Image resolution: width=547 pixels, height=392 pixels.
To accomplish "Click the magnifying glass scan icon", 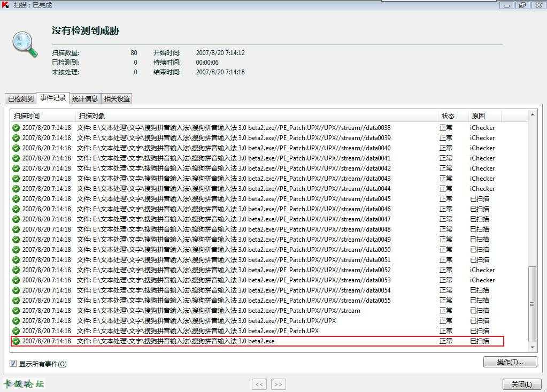I will coord(25,44).
